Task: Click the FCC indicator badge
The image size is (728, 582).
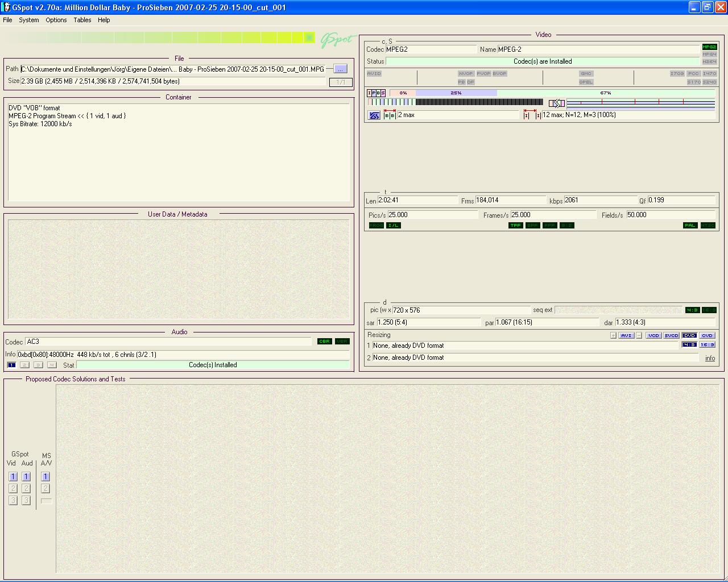Action: 693,73
